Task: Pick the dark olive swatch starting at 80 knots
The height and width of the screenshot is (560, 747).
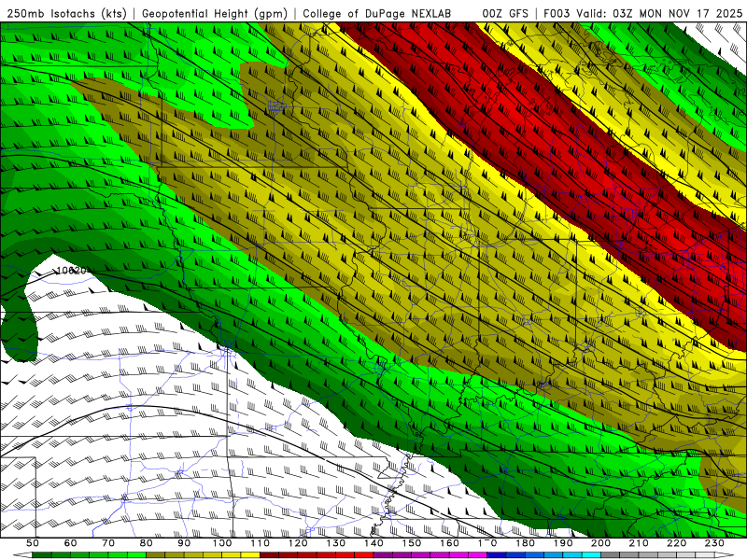Action: click(156, 554)
